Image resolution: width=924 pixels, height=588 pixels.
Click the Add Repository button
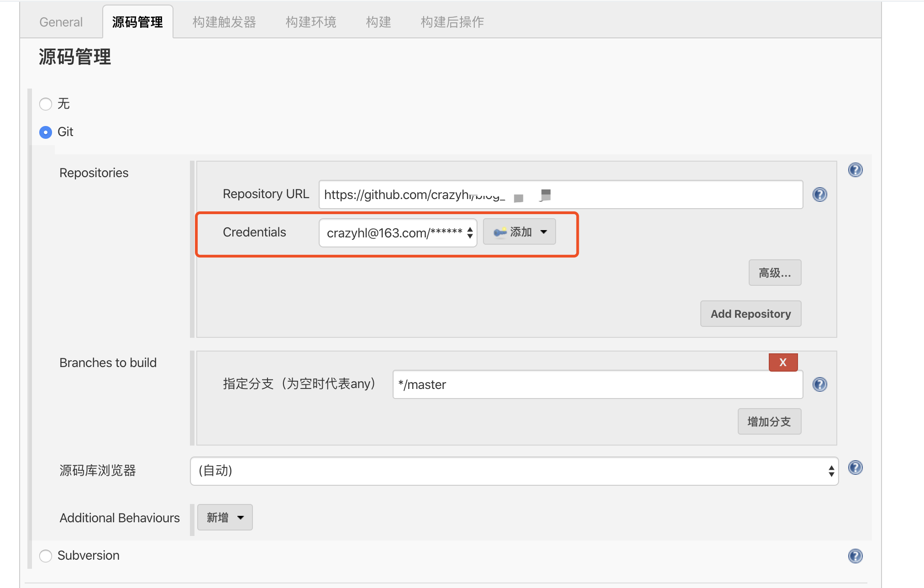click(x=751, y=314)
